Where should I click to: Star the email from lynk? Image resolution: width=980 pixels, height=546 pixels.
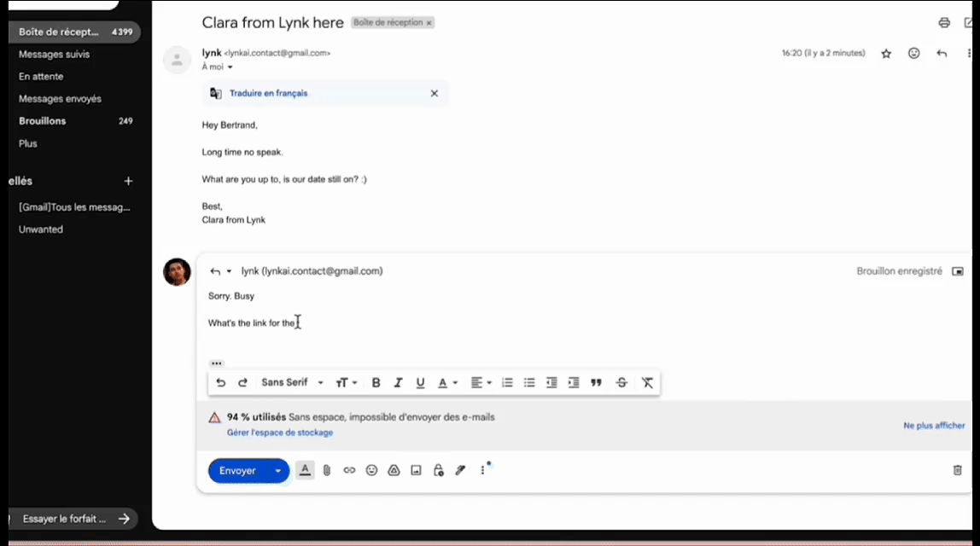886,53
